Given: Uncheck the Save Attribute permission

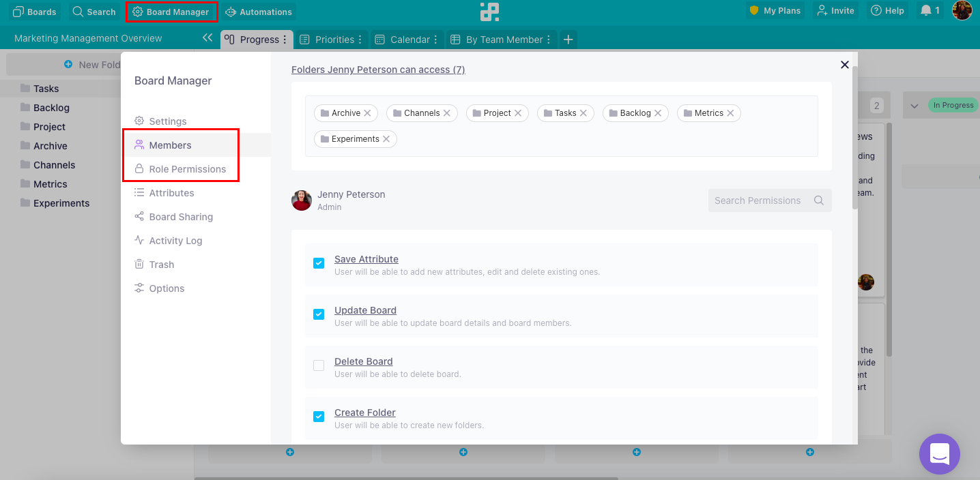Looking at the screenshot, I should [x=318, y=262].
